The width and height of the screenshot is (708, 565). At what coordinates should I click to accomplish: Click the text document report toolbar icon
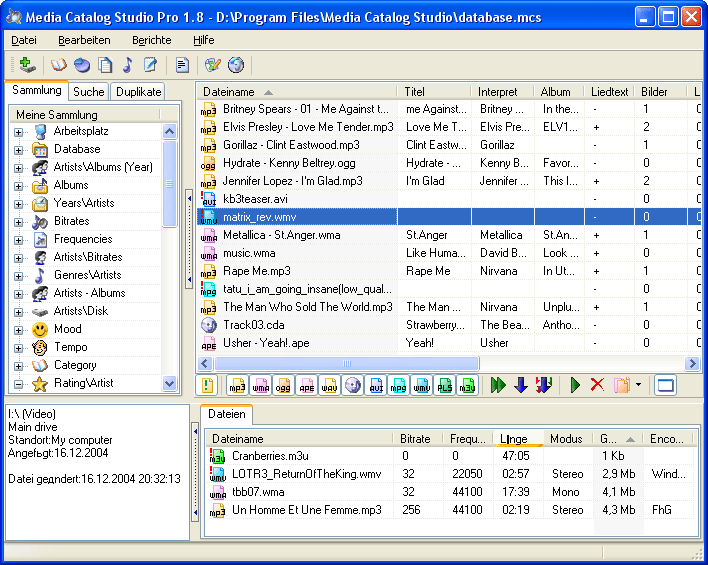(182, 65)
